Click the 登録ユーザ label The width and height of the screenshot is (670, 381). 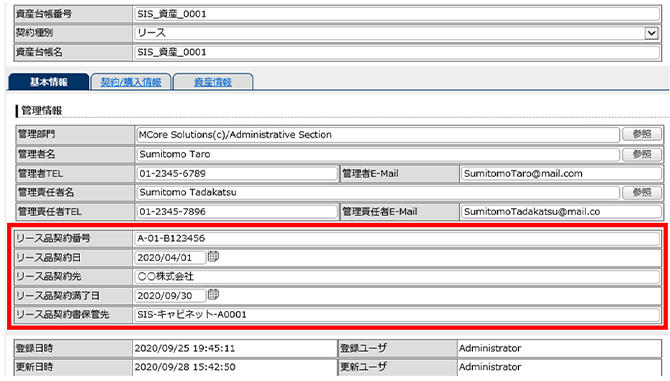363,349
